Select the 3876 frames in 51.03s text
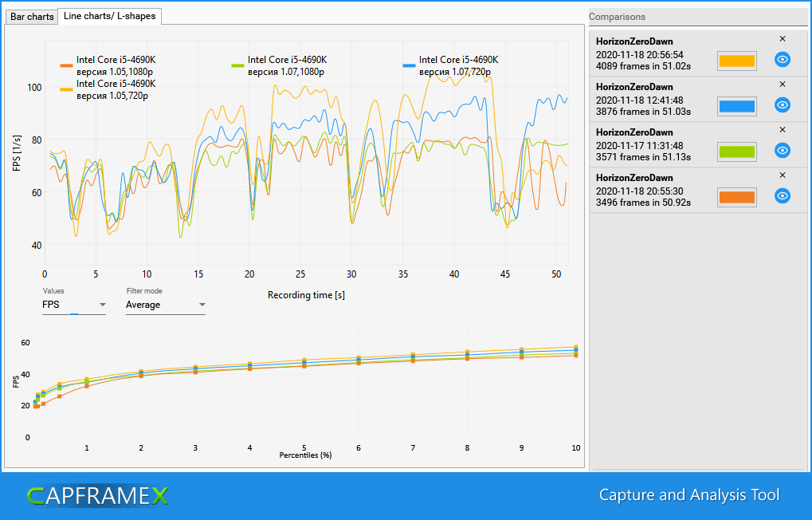The height and width of the screenshot is (520, 812). click(x=643, y=112)
